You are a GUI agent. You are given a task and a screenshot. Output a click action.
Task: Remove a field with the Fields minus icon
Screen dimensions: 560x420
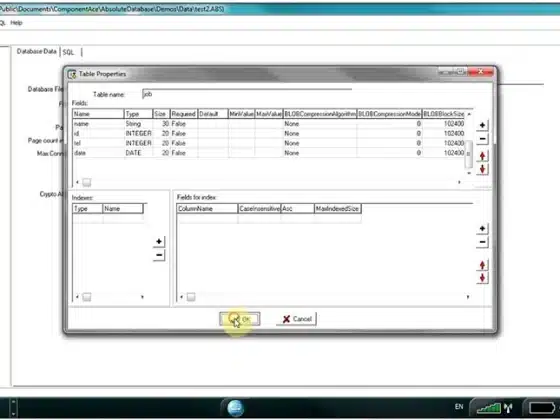point(482,139)
